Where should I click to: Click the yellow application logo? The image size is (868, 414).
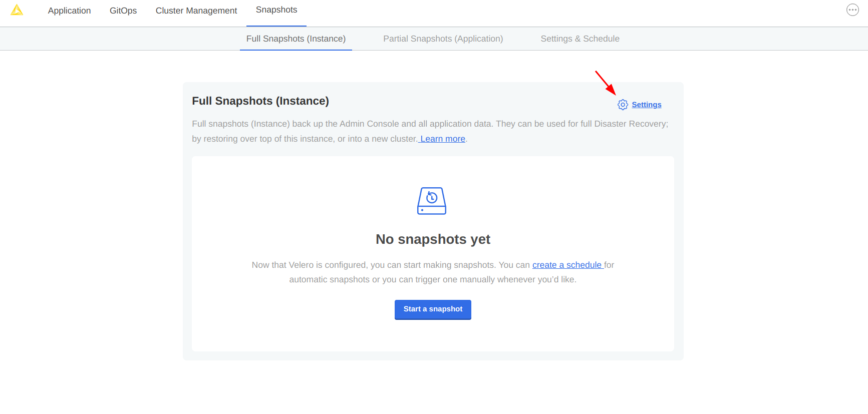[17, 10]
